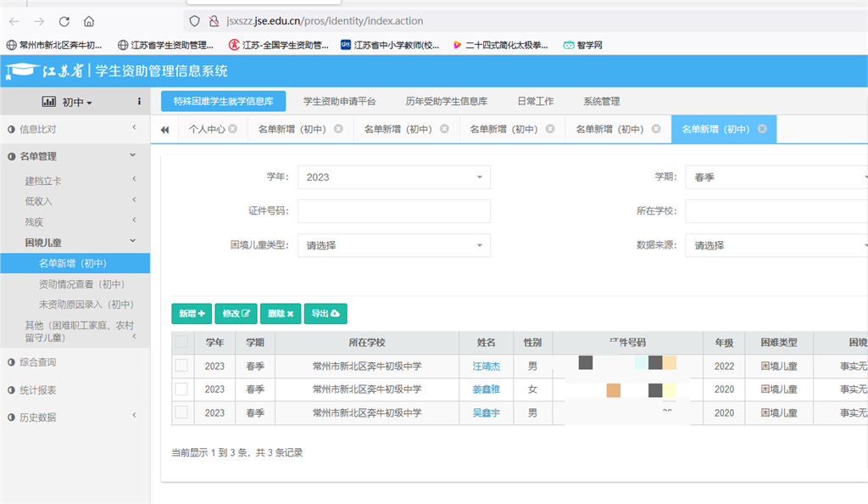Image resolution: width=868 pixels, height=504 pixels.
Task: Open the 江苏-全国学生资助管... bookmark
Action: pos(278,46)
